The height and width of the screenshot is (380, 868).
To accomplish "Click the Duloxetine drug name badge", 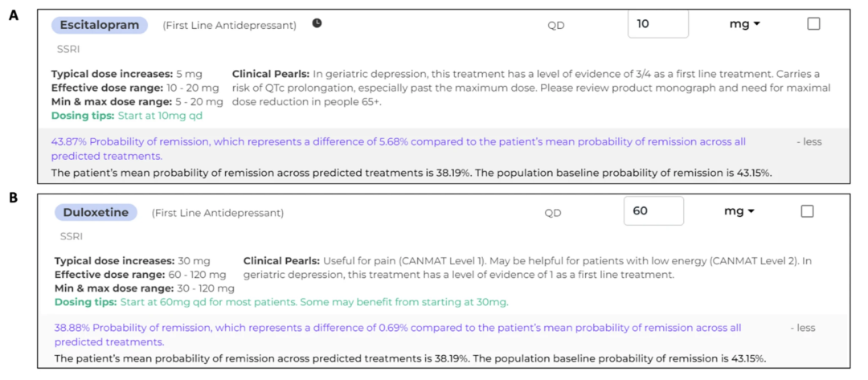I will 96,212.
